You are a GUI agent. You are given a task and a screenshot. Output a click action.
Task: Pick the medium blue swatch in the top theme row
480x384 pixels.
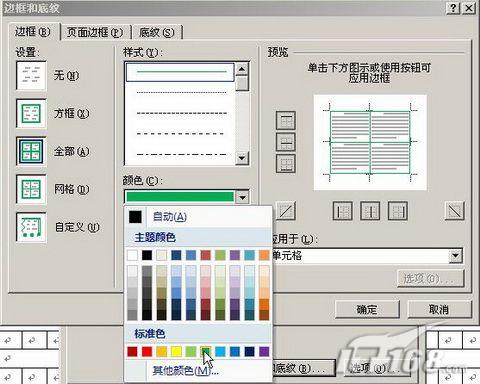(191, 255)
